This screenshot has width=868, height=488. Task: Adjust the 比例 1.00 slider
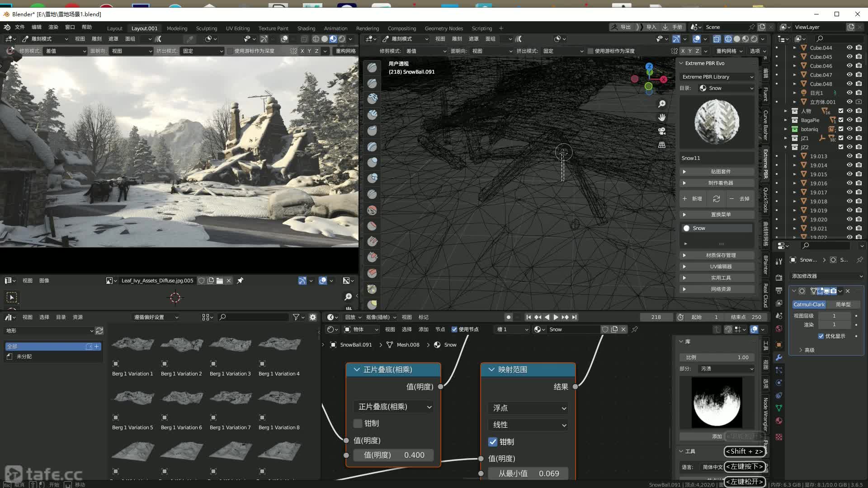717,357
